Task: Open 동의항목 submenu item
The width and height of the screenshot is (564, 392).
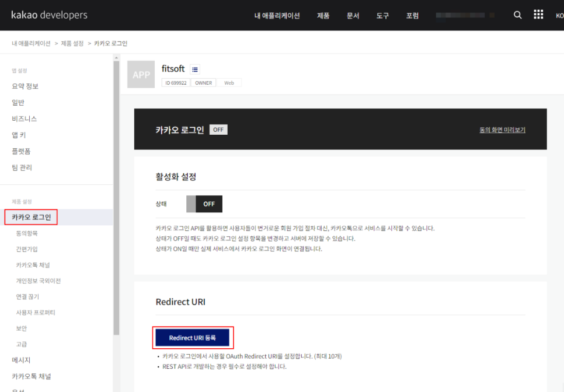Action: [27, 233]
